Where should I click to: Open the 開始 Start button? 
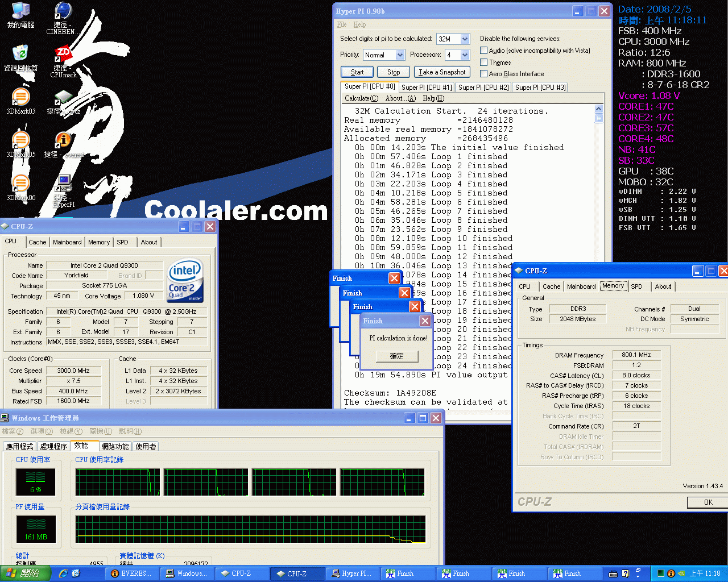[26, 573]
